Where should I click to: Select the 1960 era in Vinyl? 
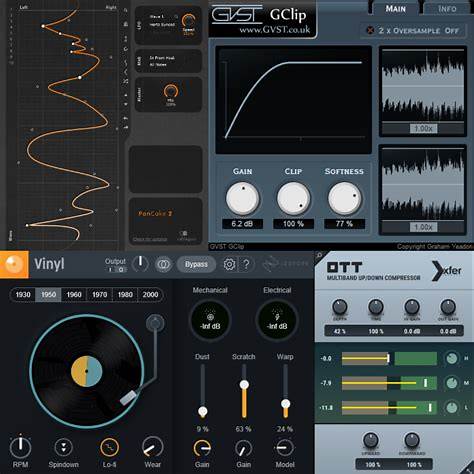[x=74, y=295]
